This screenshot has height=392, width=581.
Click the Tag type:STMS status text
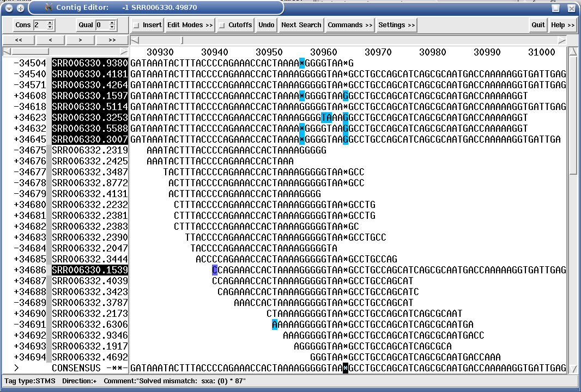click(x=29, y=381)
